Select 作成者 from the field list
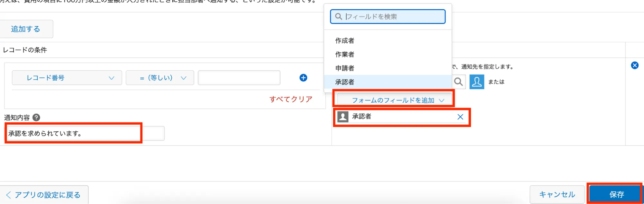Viewport: 644px width, 204px height. point(345,41)
